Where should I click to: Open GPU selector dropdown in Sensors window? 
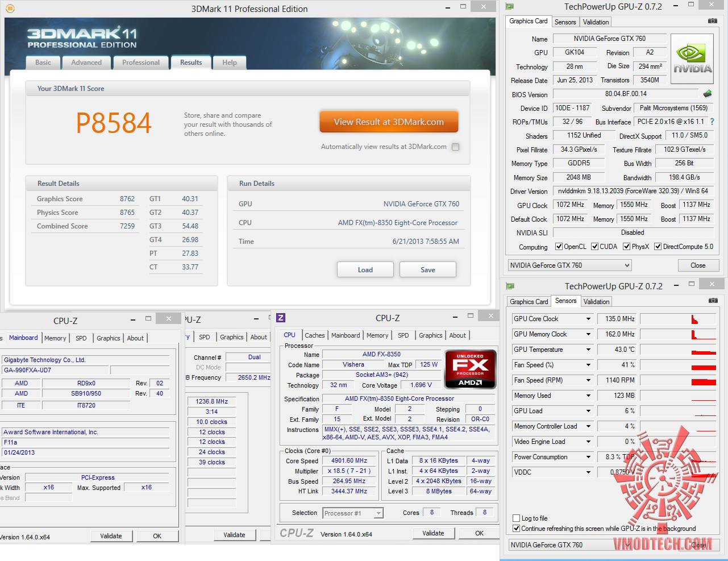[x=570, y=545]
